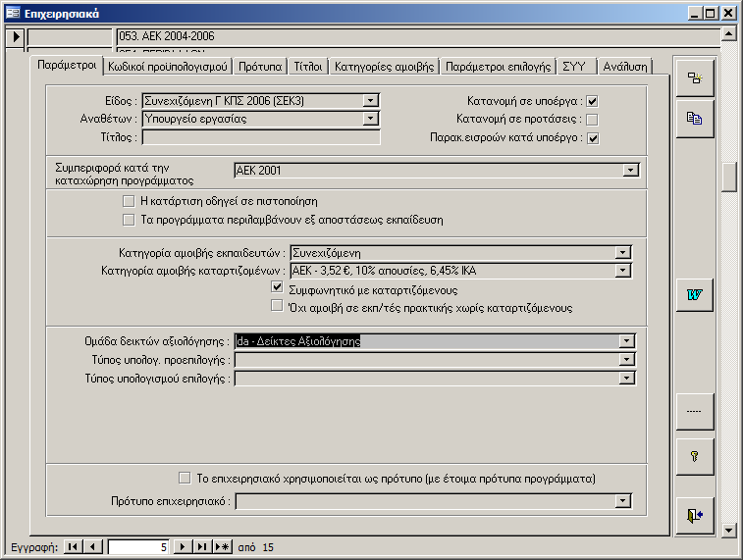Screen dimensions: 743x560
Task: Open the Είδος dropdown list
Action: pyautogui.click(x=370, y=100)
